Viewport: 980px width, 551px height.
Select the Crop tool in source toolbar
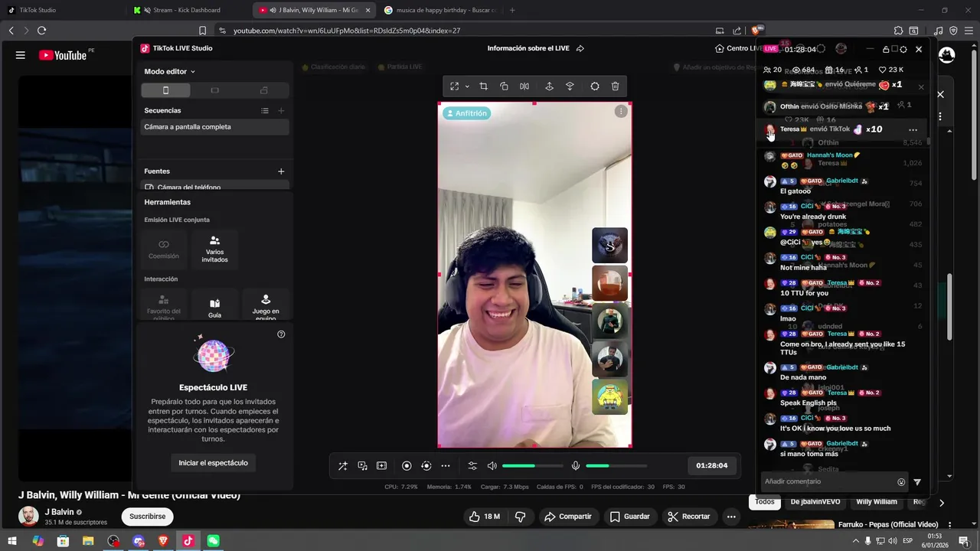click(483, 86)
